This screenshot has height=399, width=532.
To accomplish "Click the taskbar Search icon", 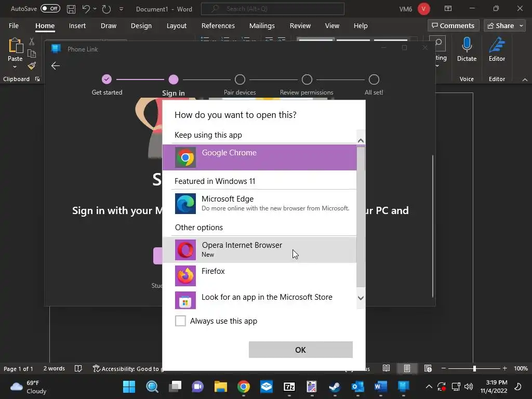I will click(152, 387).
